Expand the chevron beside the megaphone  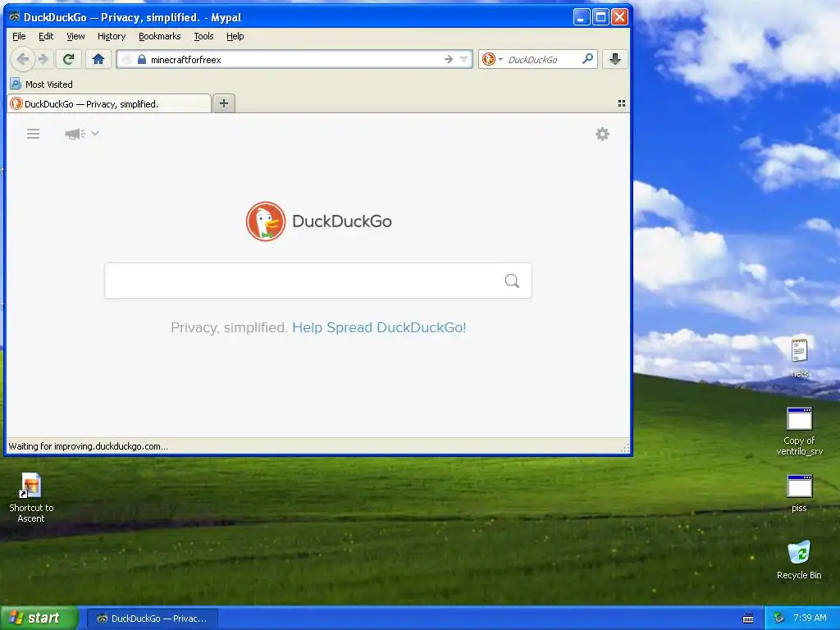(95, 133)
